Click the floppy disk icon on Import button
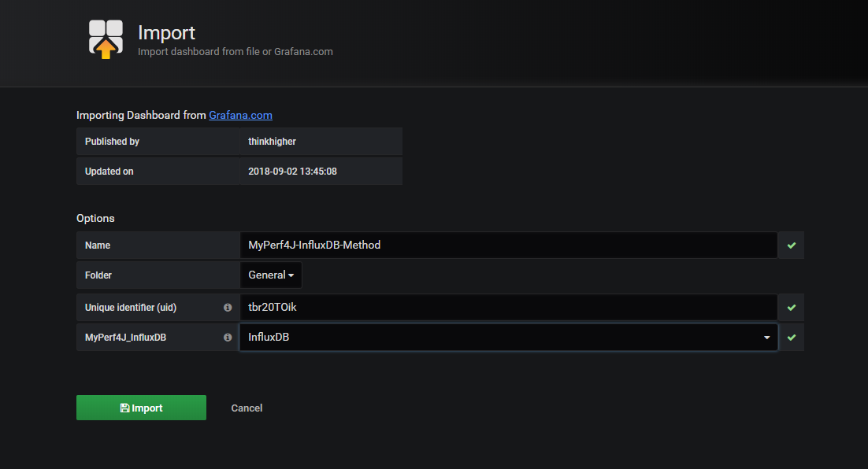 (124, 408)
